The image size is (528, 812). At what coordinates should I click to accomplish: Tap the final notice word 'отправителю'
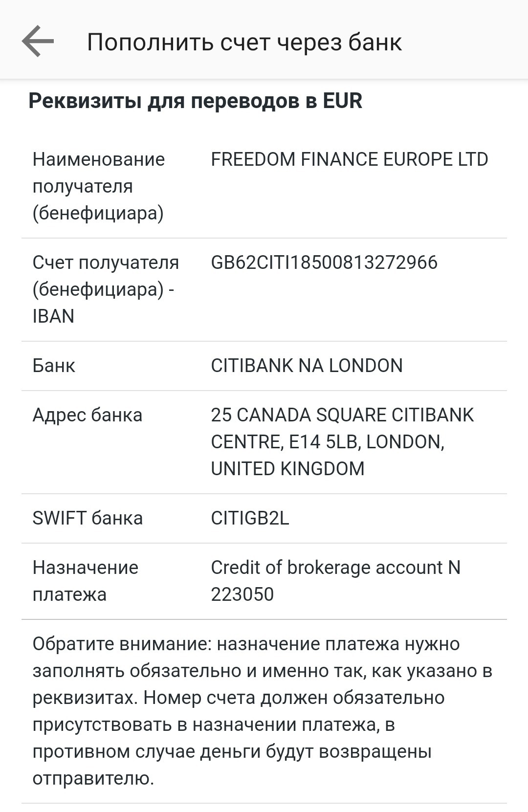(93, 778)
